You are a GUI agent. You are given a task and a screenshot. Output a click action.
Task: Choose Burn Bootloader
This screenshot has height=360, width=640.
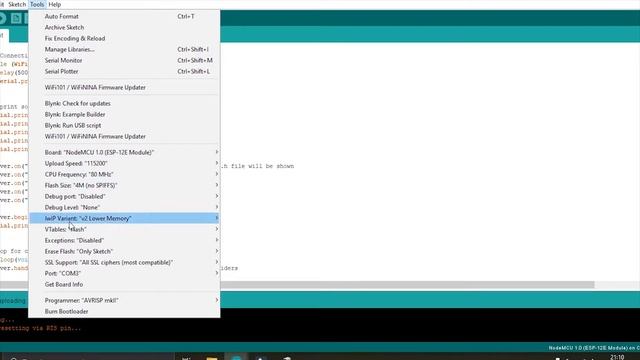click(124, 311)
